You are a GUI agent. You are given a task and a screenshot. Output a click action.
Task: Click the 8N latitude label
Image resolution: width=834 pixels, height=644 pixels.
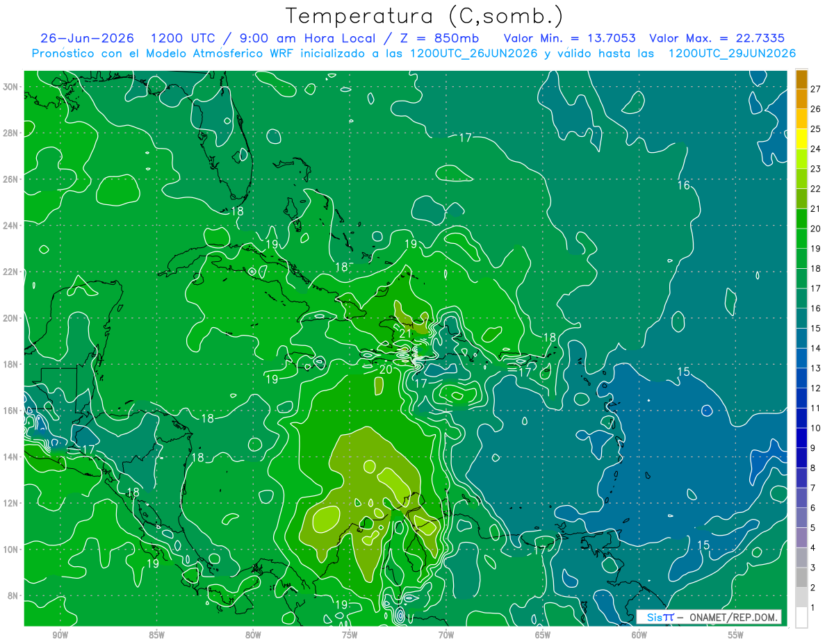click(x=14, y=595)
